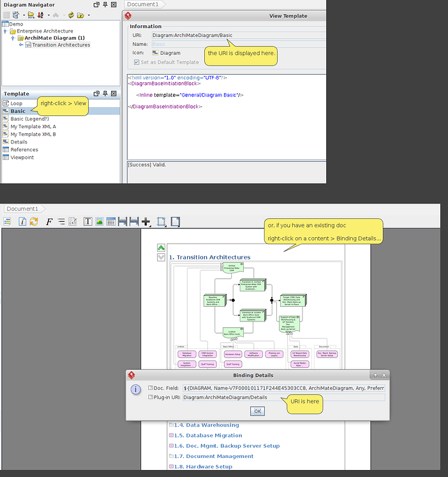Open dropdown arrow next to collapse-tree icon

[24, 15]
